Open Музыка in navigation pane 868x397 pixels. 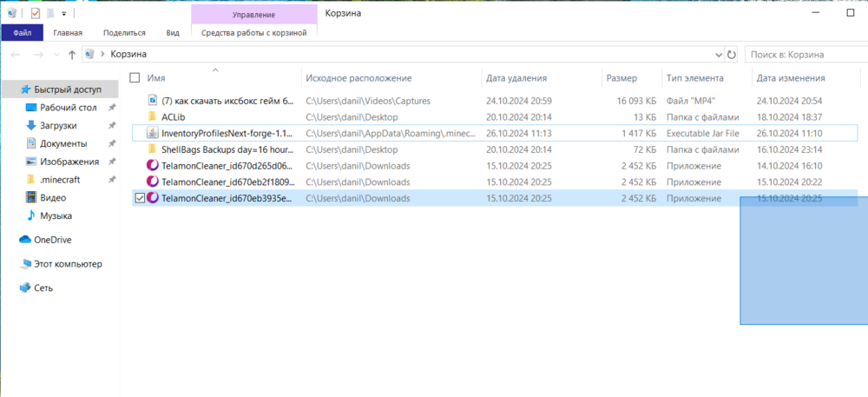(56, 215)
